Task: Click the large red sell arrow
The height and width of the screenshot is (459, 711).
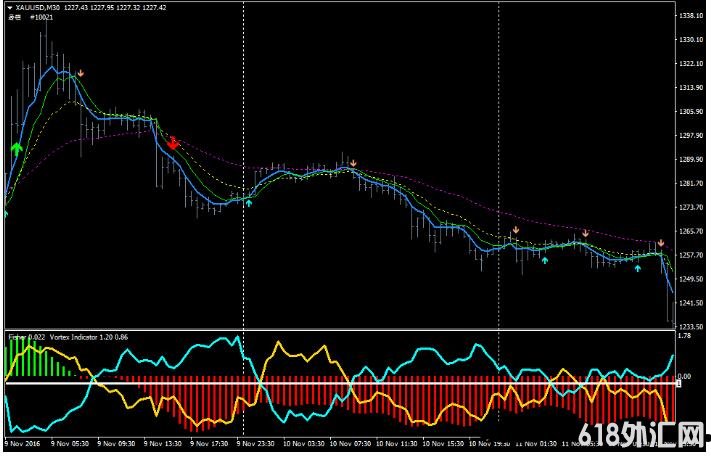Action: click(x=173, y=143)
